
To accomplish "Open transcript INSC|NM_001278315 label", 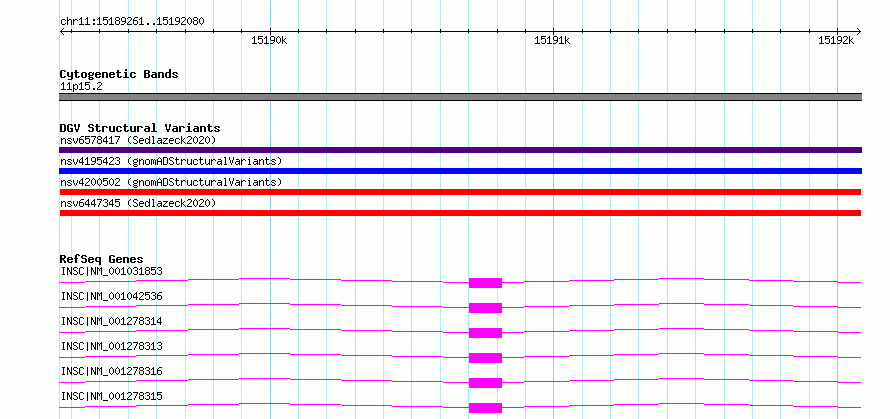I will point(111,396).
